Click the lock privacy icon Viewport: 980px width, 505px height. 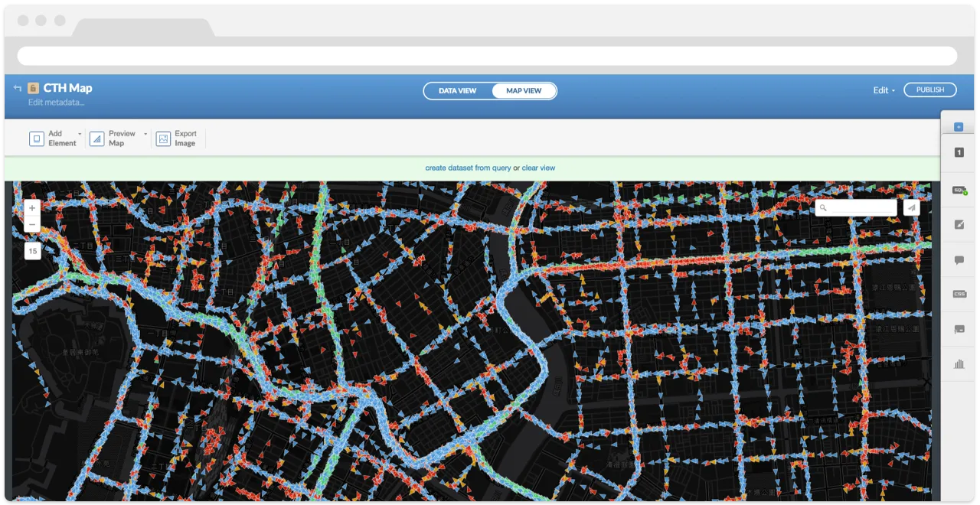point(34,88)
